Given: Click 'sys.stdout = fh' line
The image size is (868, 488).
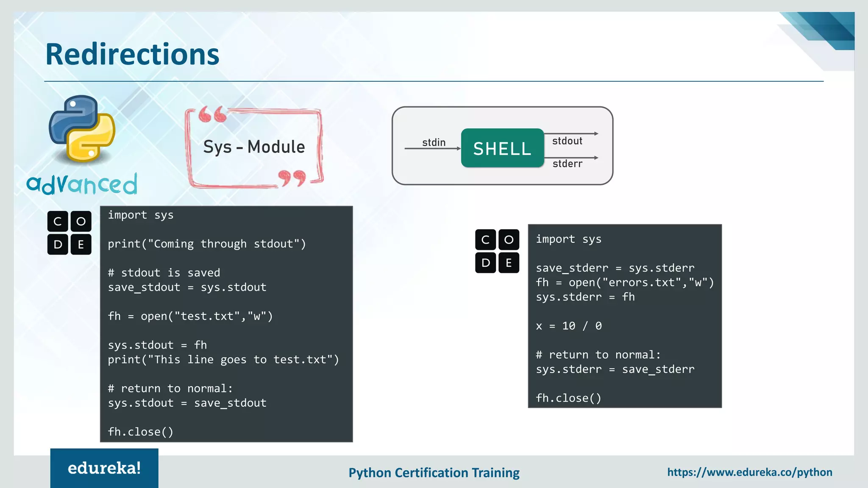Looking at the screenshot, I should (157, 345).
